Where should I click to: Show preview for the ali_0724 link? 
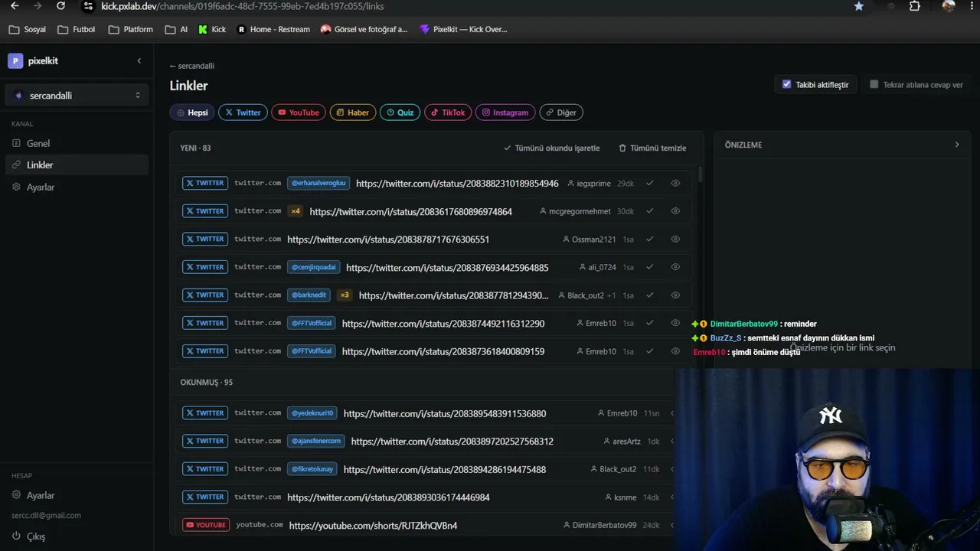coord(675,267)
